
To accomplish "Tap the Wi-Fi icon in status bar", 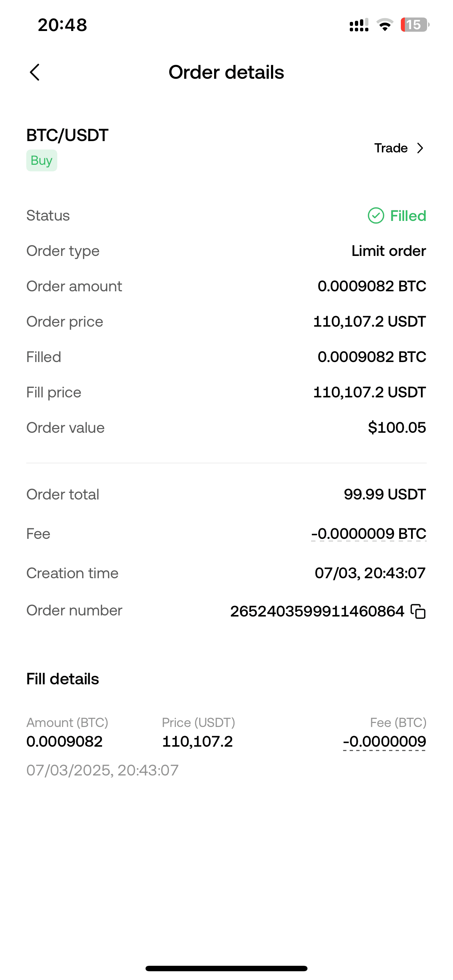I will (x=384, y=25).
